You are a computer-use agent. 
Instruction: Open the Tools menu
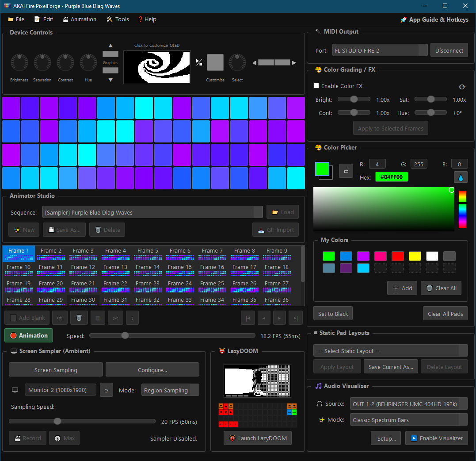point(118,19)
